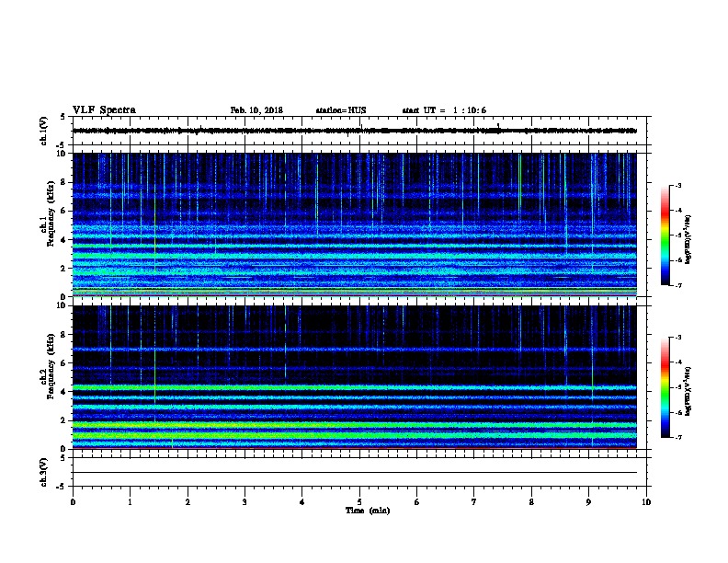
Task: Click the ch.2 "Frequency (kHz)" axis label
Action: point(51,366)
